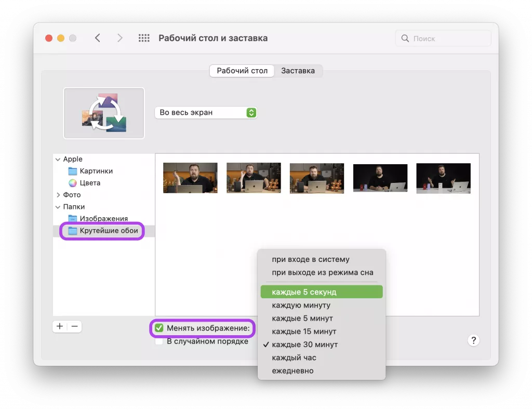Choose каждый час option

tap(322, 358)
